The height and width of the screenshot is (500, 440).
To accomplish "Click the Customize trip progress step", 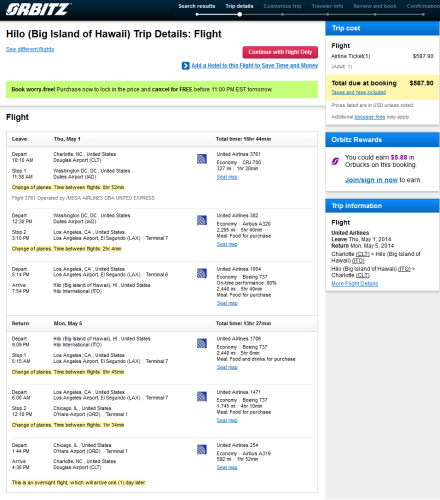I will [x=282, y=6].
